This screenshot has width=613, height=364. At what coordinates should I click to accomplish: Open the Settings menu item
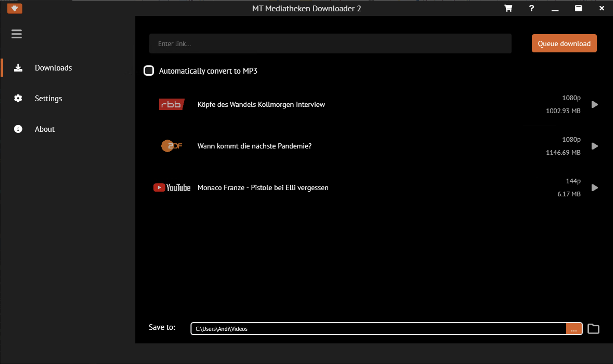click(x=48, y=98)
